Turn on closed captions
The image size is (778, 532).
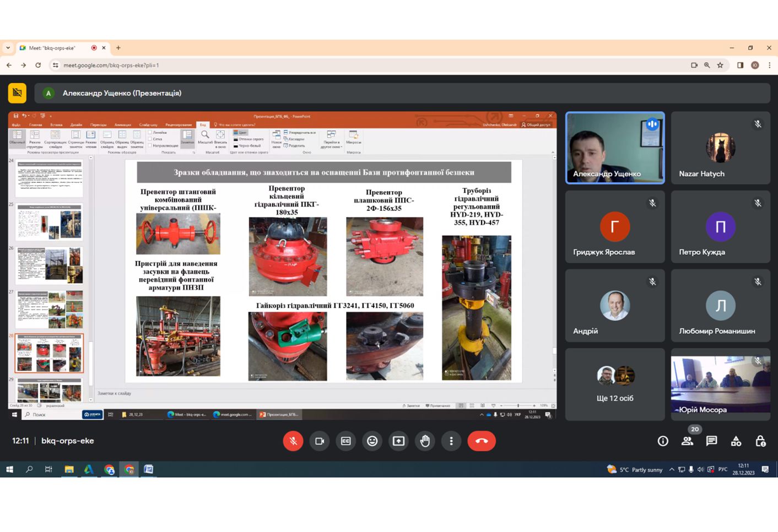[346, 441]
